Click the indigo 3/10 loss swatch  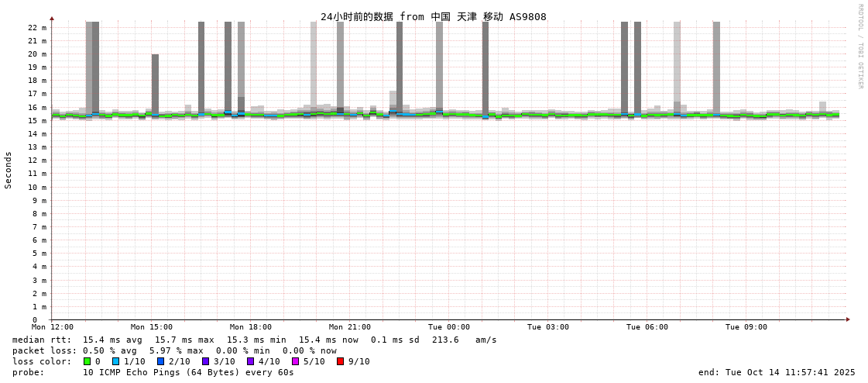[205, 361]
